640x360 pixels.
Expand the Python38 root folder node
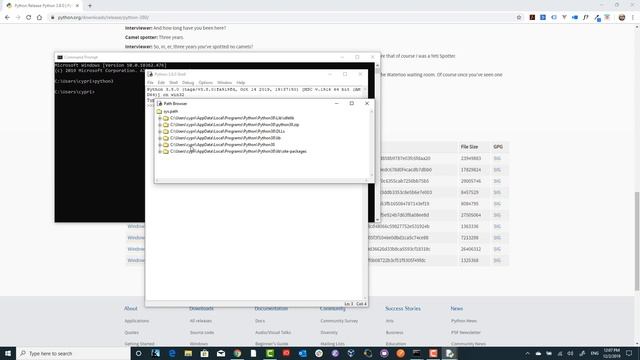pyautogui.click(x=160, y=144)
